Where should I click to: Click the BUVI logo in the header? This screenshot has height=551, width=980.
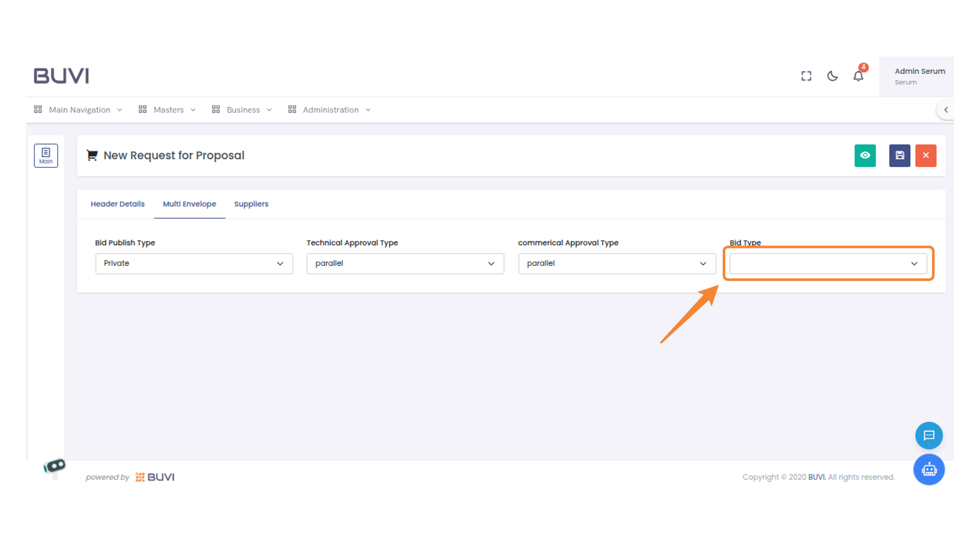61,75
